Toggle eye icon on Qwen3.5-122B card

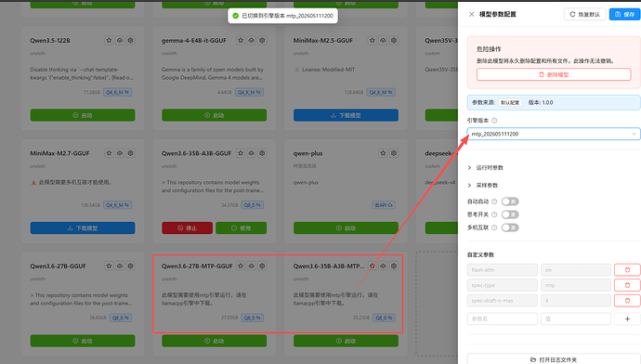point(120,41)
